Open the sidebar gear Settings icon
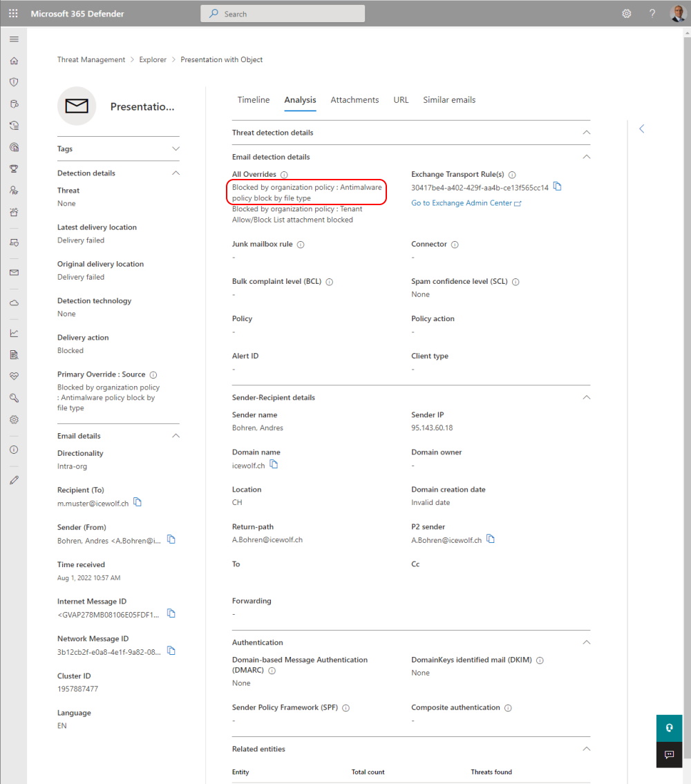This screenshot has height=784, width=691. tap(14, 419)
